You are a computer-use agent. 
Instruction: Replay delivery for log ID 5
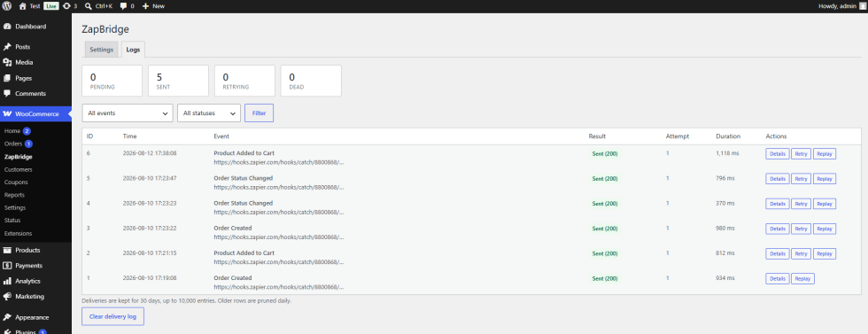tap(825, 179)
